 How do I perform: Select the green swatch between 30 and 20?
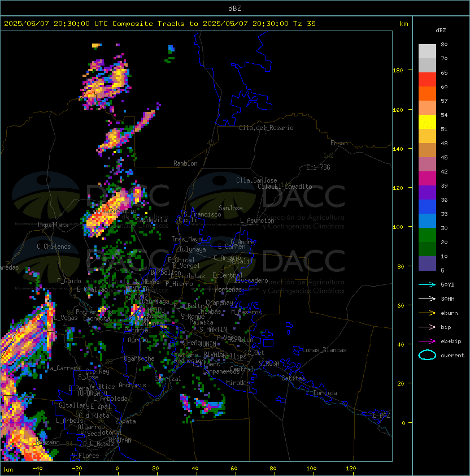(x=427, y=235)
